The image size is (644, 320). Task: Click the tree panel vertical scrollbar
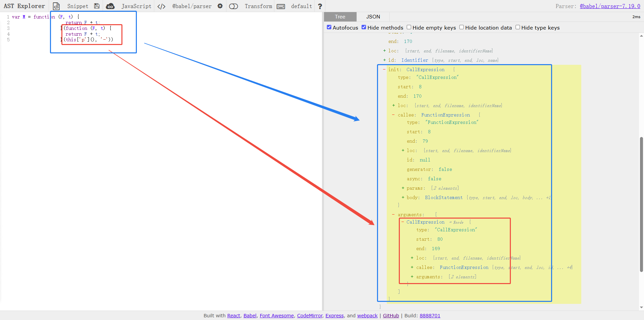point(641,204)
